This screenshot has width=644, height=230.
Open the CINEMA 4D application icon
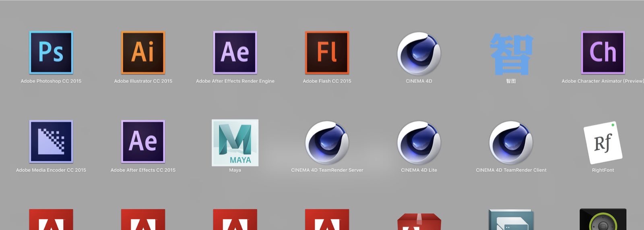(x=419, y=54)
